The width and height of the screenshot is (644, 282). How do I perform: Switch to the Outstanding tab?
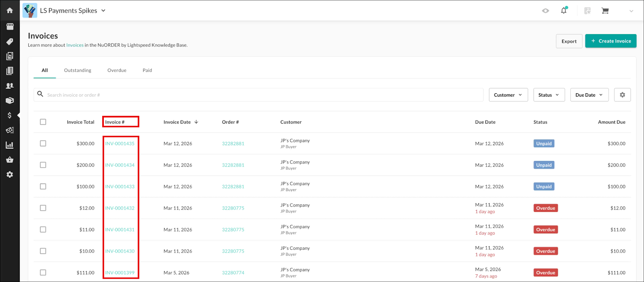[78, 70]
